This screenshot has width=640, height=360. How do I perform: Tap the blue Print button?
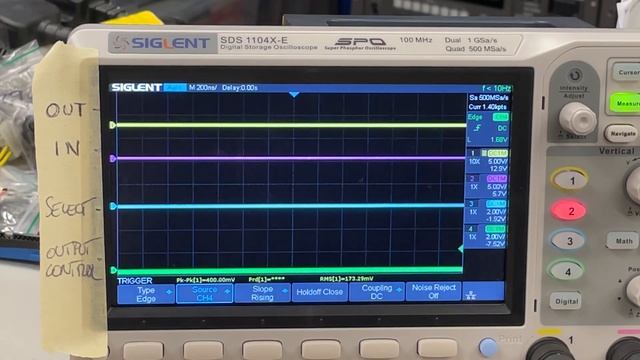point(488,347)
